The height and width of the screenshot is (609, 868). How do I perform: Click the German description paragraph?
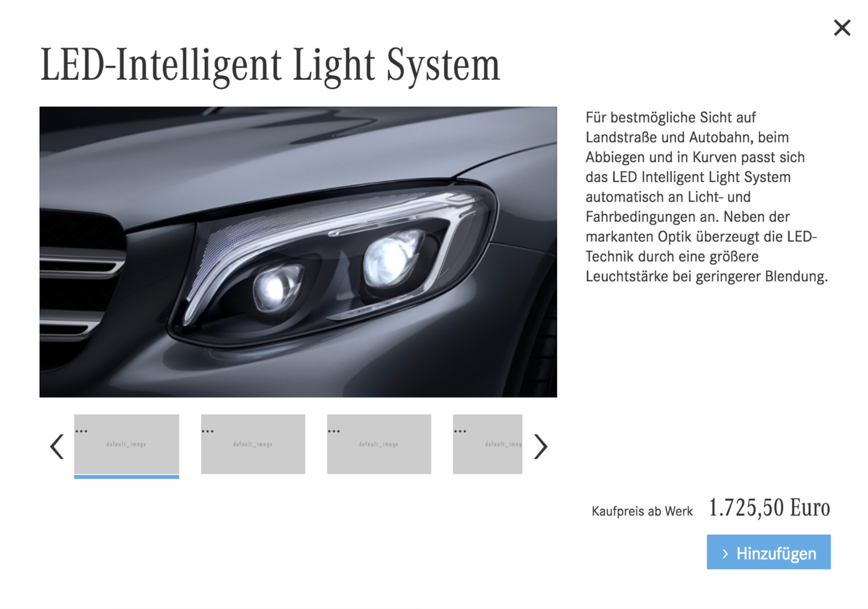pos(707,197)
